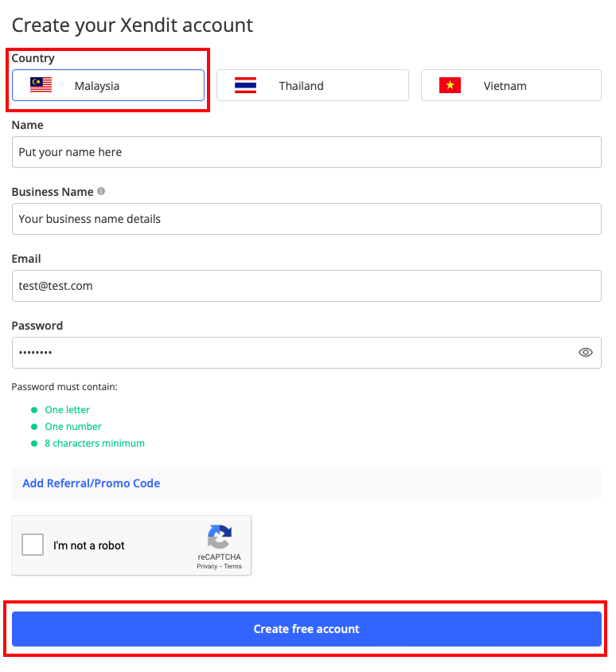
Task: Select Malaysia as the country
Action: 108,85
